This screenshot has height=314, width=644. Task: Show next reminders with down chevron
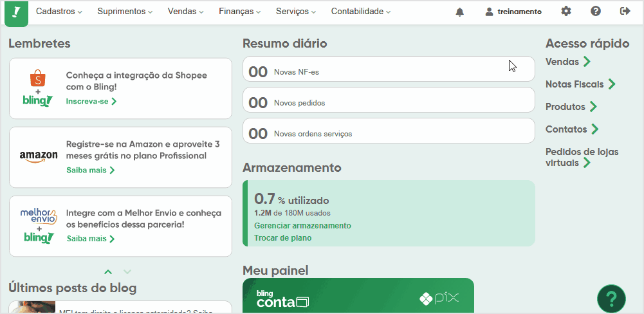127,272
